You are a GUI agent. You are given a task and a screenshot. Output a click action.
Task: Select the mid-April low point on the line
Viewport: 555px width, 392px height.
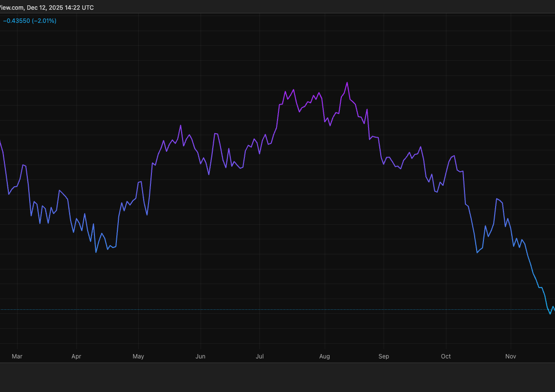96,252
